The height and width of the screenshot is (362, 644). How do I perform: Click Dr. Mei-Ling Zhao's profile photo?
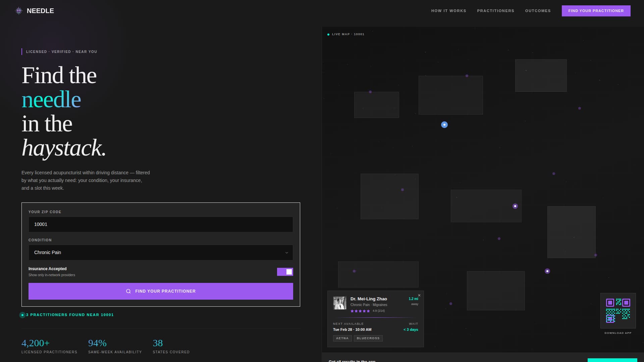(339, 303)
